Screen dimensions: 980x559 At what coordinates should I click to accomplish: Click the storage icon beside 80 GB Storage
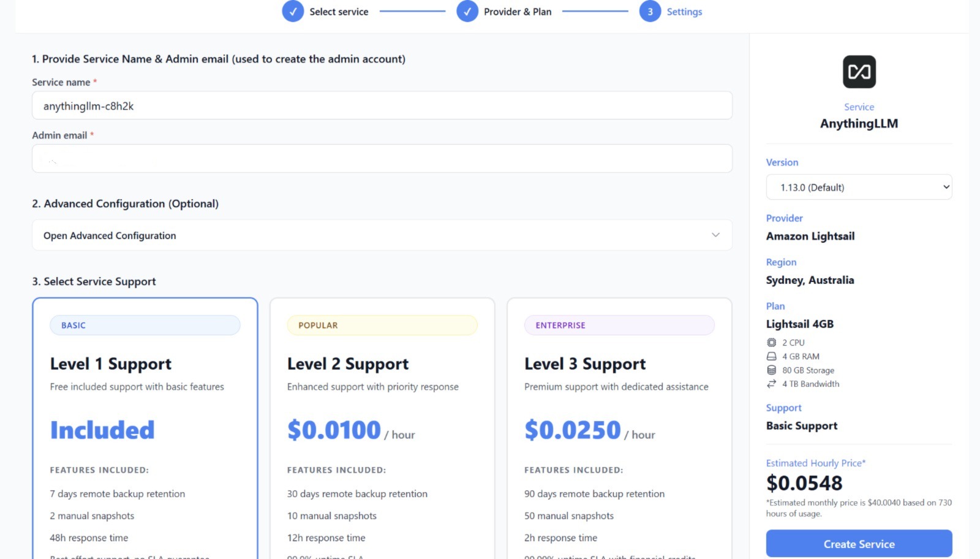click(771, 370)
